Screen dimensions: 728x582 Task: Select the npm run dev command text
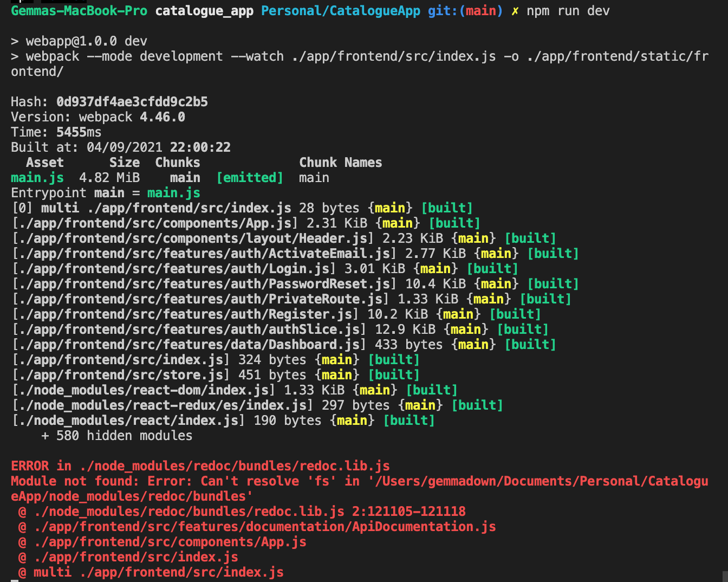[569, 10]
